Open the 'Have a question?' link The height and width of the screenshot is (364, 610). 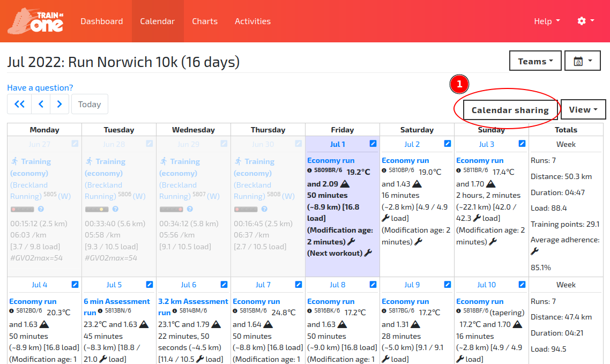point(40,87)
